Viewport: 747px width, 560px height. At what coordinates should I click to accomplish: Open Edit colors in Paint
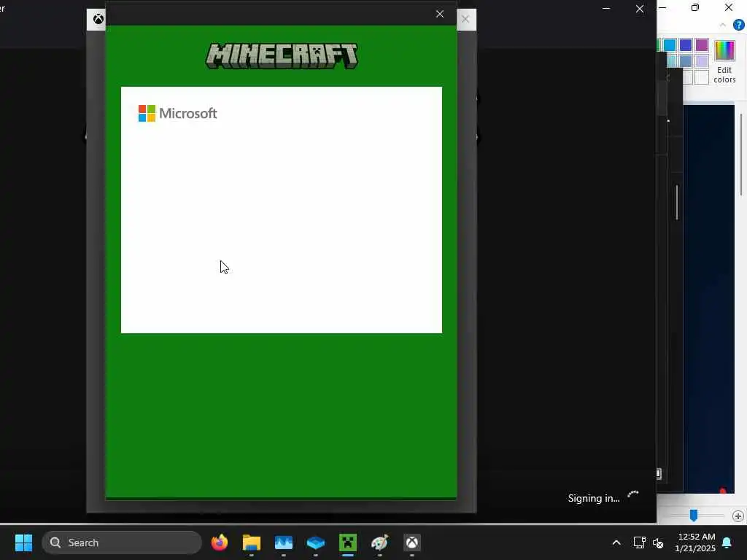coord(724,62)
